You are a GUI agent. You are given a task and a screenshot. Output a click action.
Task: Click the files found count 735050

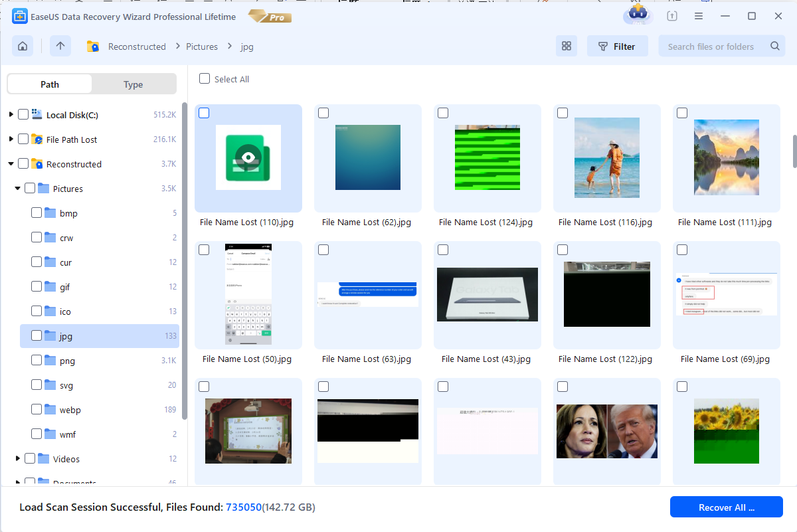[244, 507]
